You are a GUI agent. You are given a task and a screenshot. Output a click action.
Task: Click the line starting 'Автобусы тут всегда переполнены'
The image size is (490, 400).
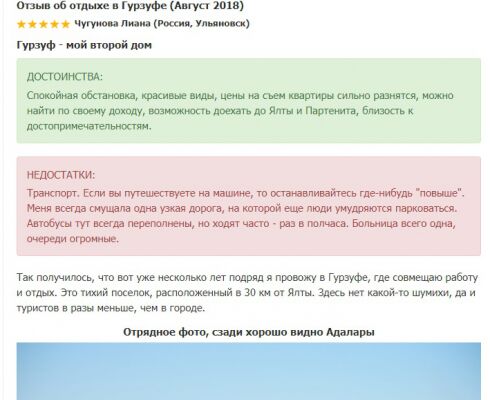click(x=241, y=223)
